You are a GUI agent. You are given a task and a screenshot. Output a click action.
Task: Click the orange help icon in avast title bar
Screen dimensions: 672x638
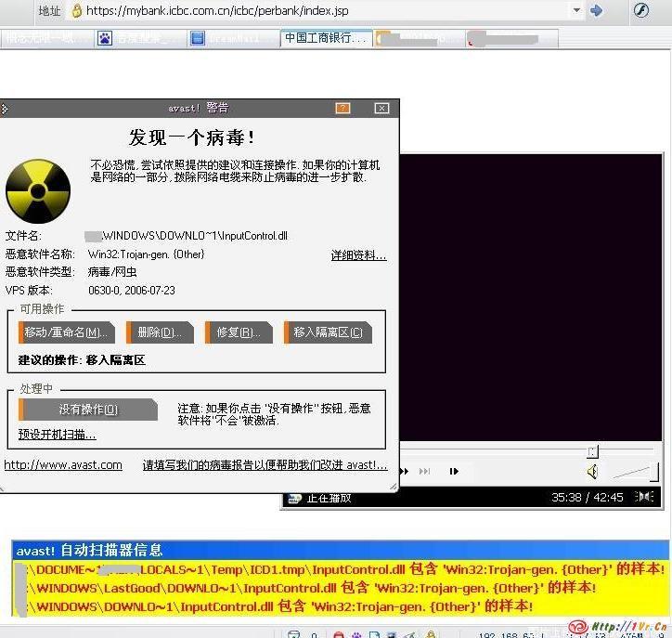[342, 109]
